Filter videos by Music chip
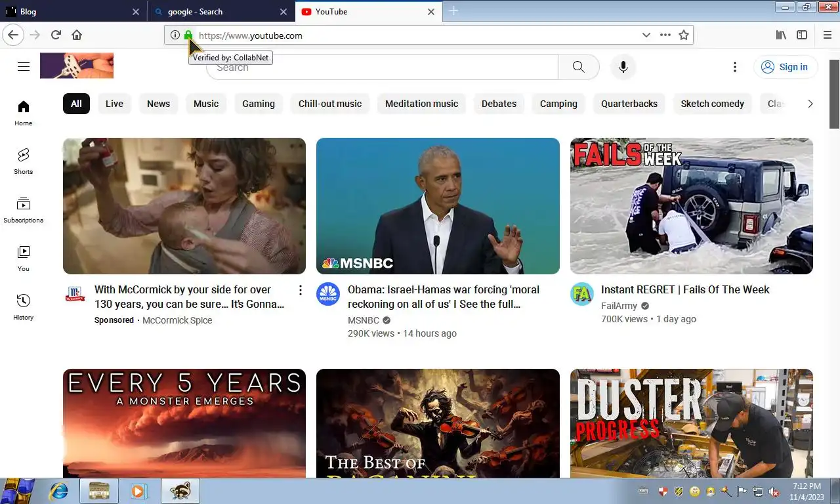This screenshot has height=504, width=840. pos(206,104)
